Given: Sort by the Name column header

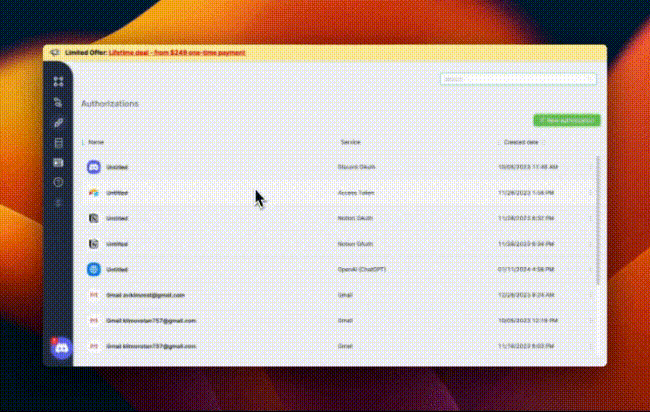Looking at the screenshot, I should 96,142.
